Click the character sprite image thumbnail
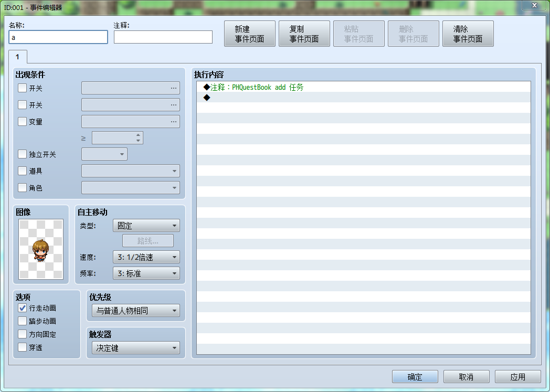 (41, 249)
